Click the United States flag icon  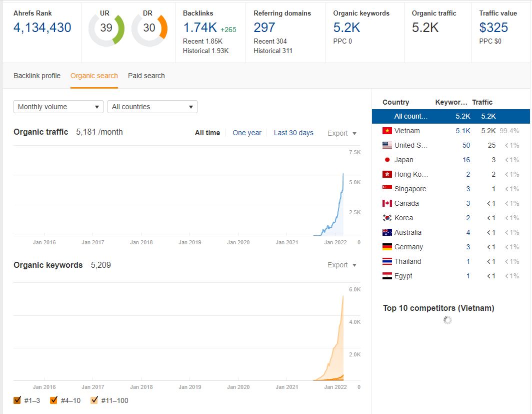click(x=386, y=145)
